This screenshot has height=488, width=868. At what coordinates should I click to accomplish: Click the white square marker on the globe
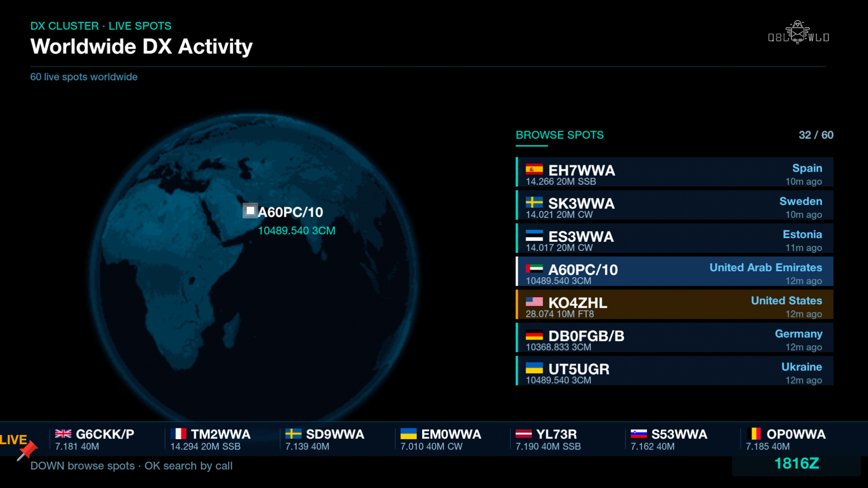(x=250, y=211)
